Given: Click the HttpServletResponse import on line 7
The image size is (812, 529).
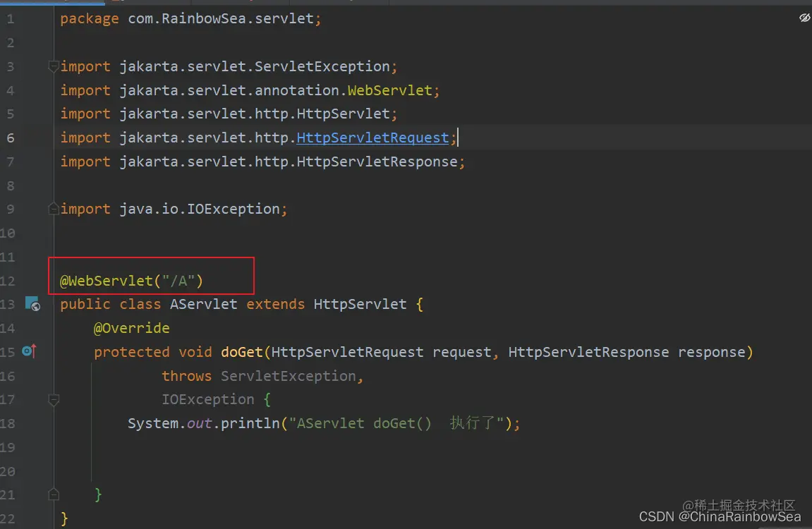Looking at the screenshot, I should tap(377, 162).
